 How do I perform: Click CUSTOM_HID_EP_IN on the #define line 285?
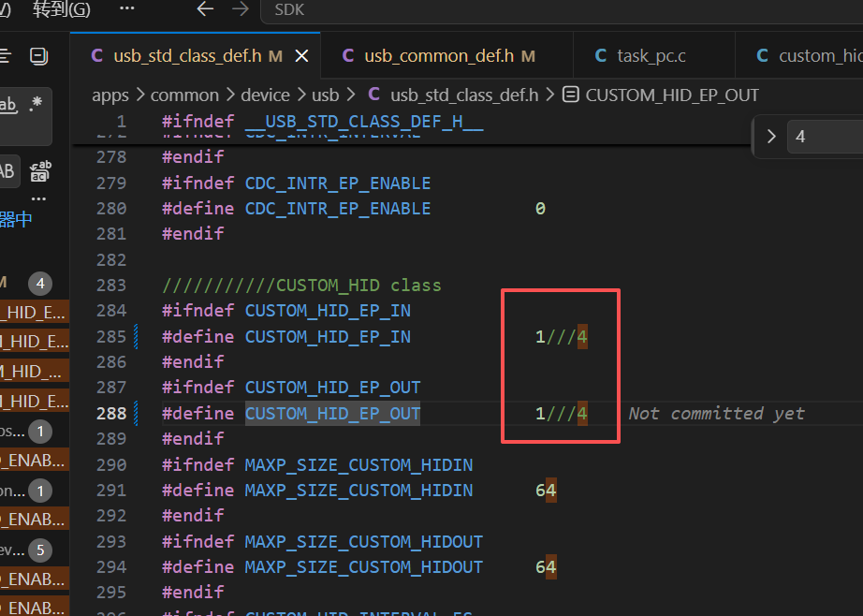(328, 337)
